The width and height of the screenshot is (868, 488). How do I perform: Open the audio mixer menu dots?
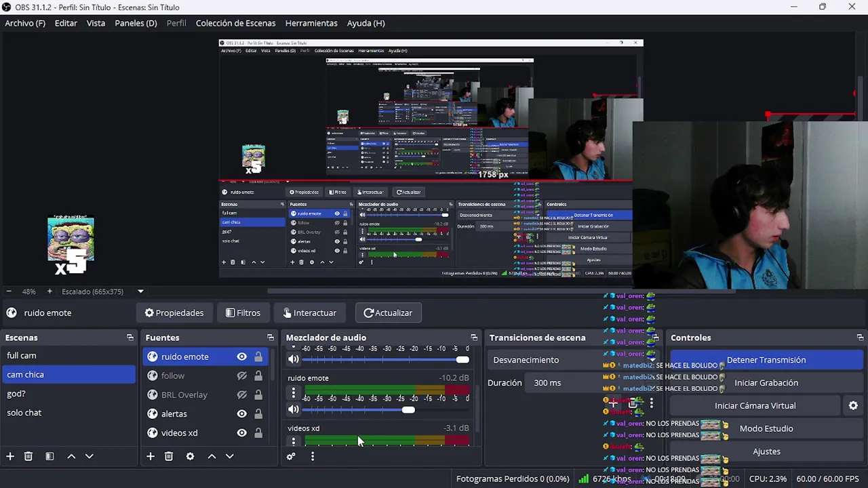313,456
